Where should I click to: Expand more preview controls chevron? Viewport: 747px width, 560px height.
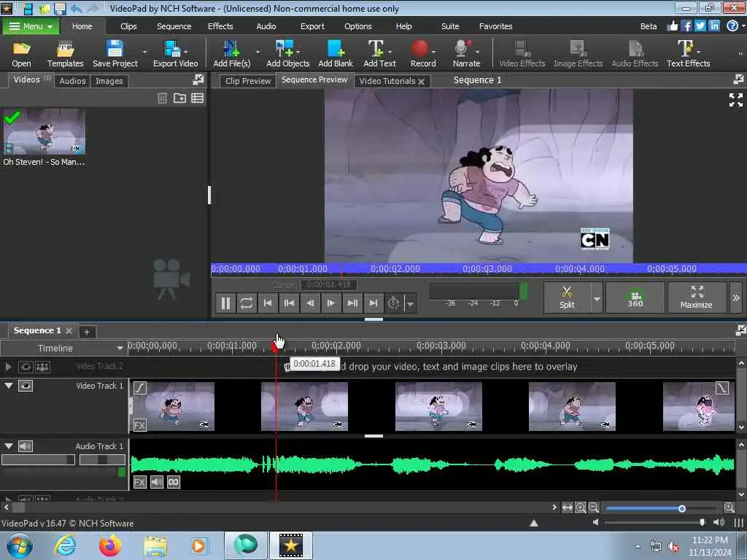click(736, 297)
